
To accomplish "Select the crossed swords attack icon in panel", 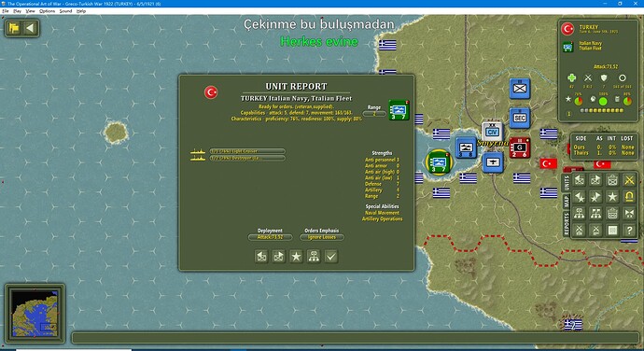I will (x=629, y=179).
